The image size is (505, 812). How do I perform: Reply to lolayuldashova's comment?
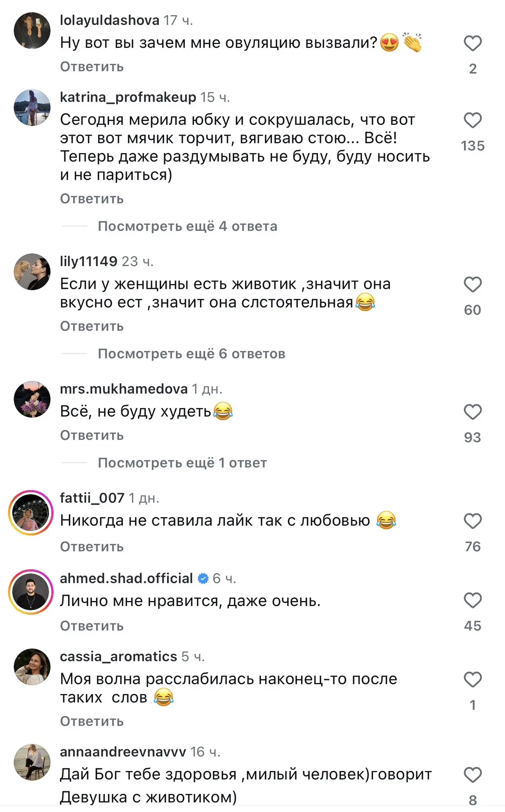[92, 67]
